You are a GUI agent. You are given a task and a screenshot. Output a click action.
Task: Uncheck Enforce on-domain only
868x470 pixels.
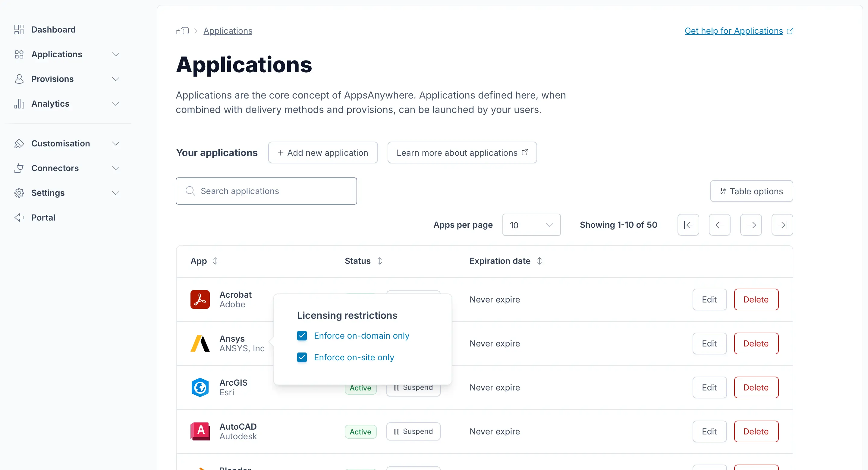point(302,336)
